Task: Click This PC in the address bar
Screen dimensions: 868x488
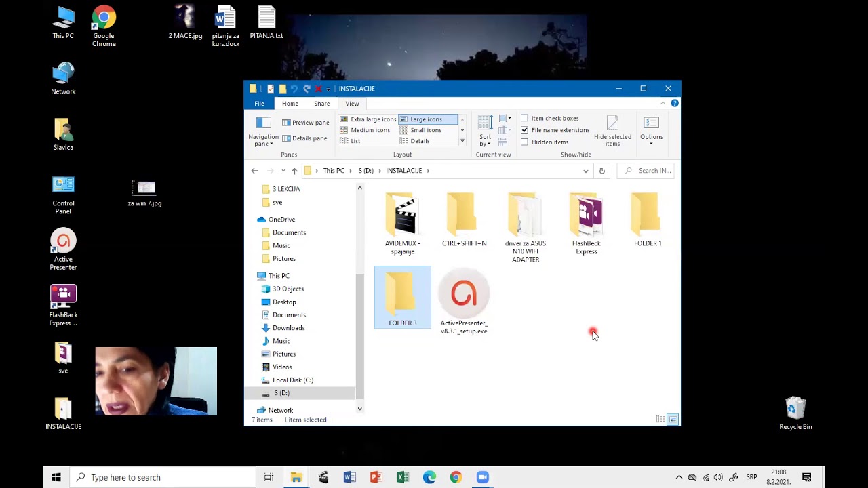Action: (334, 171)
